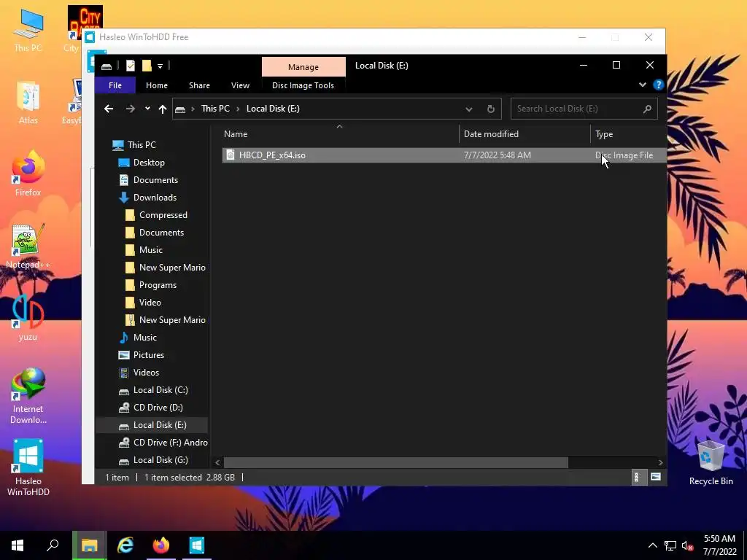Open the Recycle Bin desktop icon

[x=711, y=463]
